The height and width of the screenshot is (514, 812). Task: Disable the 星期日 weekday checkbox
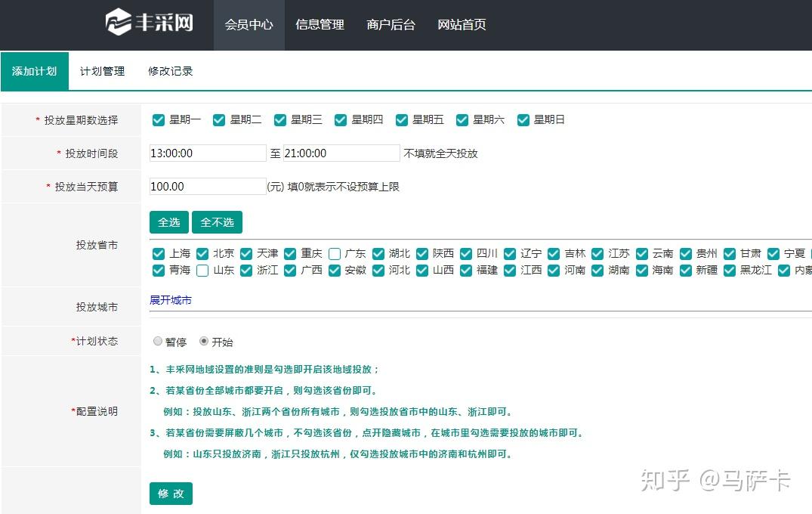pos(523,119)
